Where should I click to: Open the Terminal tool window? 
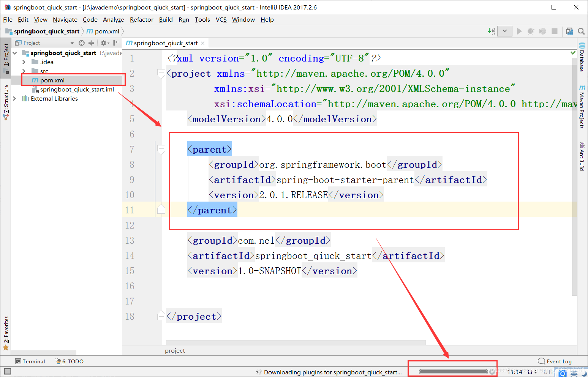[x=30, y=361]
